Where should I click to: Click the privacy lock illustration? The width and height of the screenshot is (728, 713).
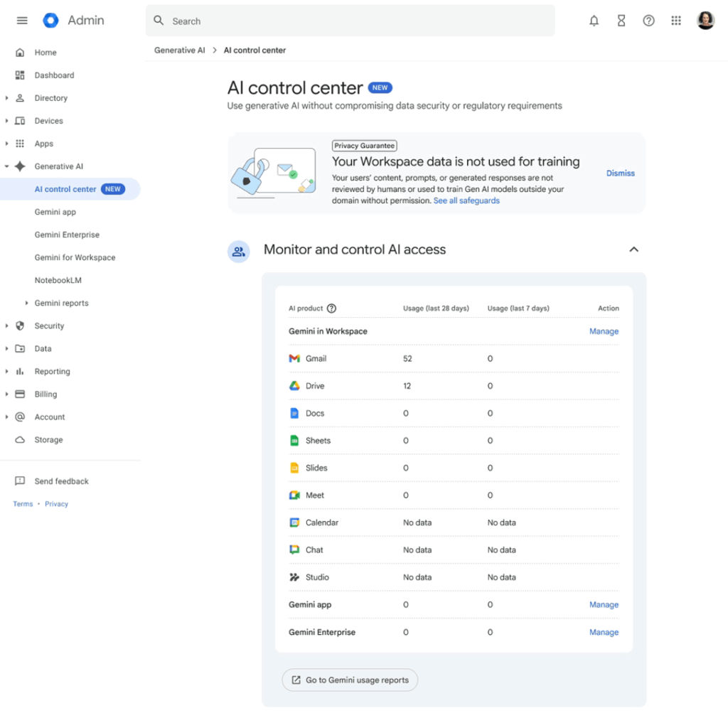[x=274, y=172]
